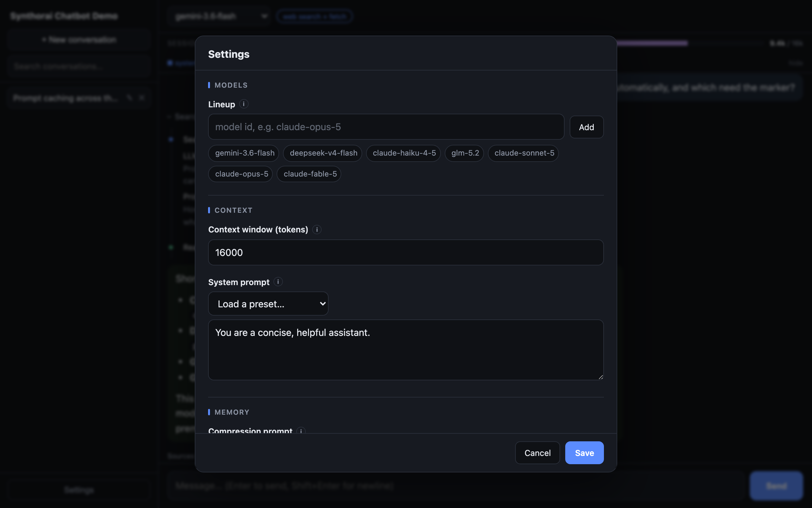This screenshot has width=812, height=508.
Task: Select the claude-haiku-4-5 model chip
Action: coord(403,153)
